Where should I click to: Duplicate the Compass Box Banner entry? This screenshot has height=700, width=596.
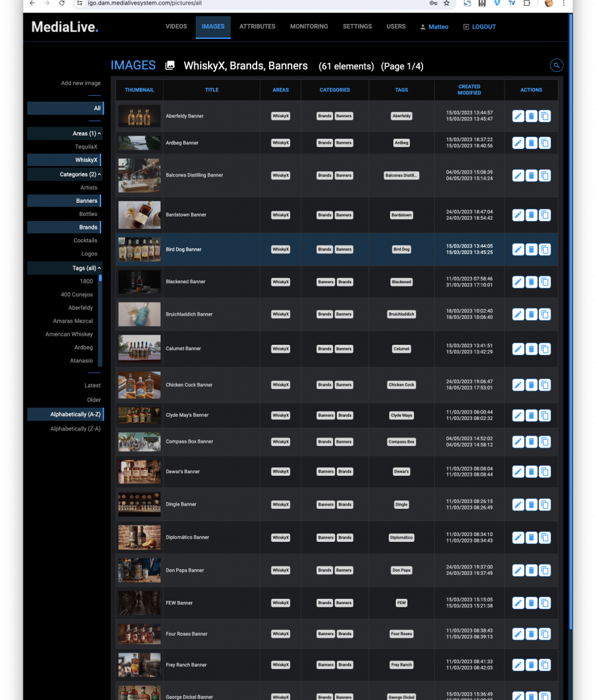tap(545, 442)
